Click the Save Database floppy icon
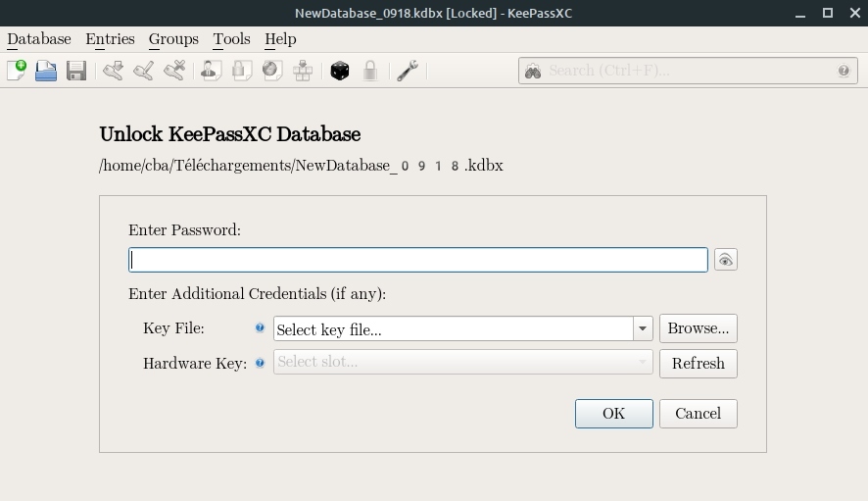This screenshot has height=501, width=868. 76,71
